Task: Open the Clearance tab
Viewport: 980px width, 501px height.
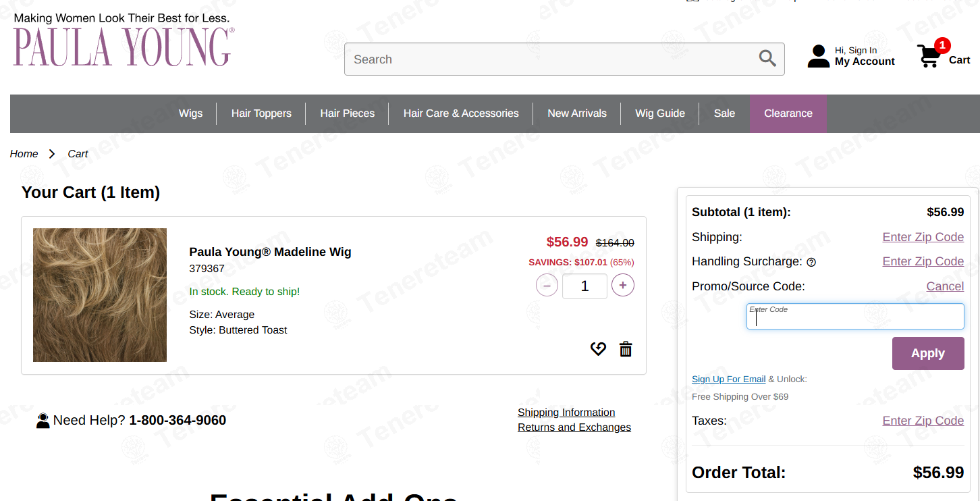Action: click(788, 113)
